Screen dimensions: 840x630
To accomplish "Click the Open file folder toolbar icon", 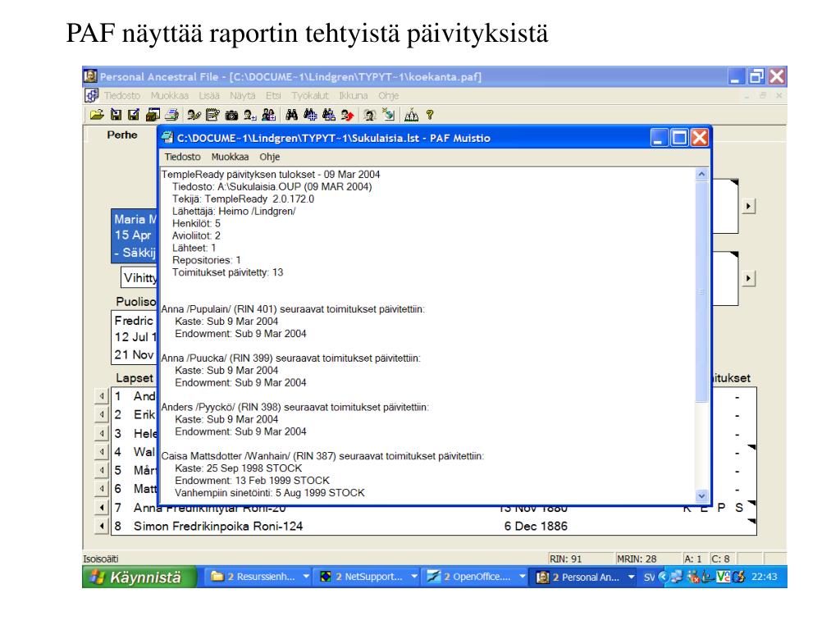I will tap(97, 115).
